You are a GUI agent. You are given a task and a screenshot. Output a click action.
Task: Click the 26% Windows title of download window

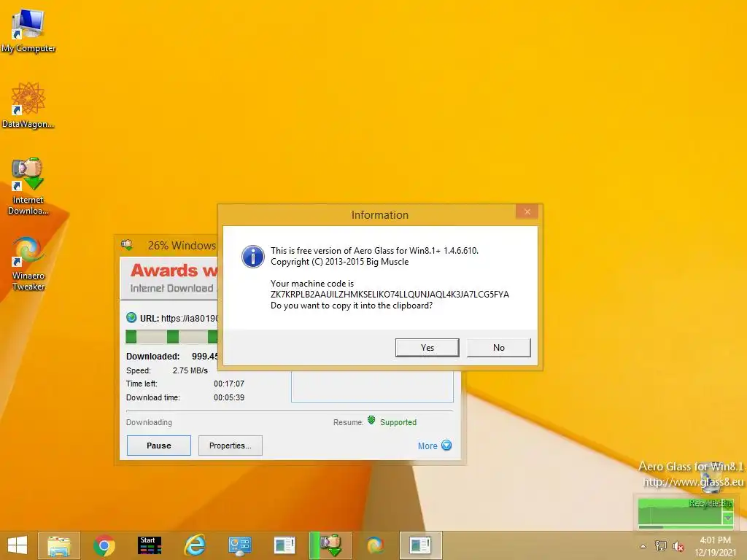click(x=182, y=246)
